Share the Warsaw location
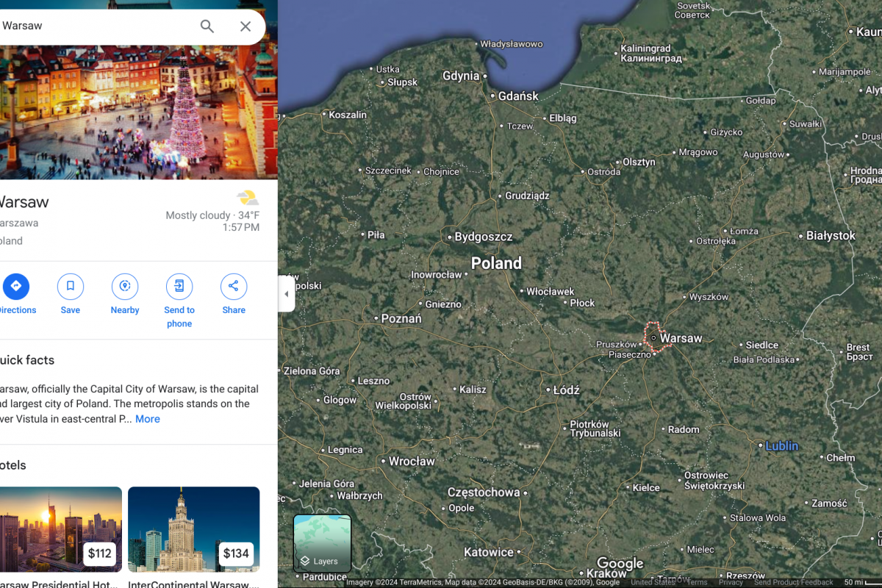This screenshot has height=588, width=882. click(234, 287)
